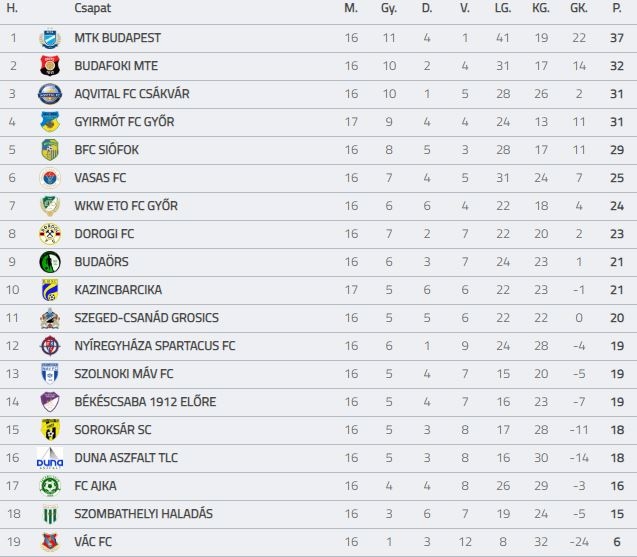
Task: Open the BFC SIÓFOK team name
Action: point(106,150)
